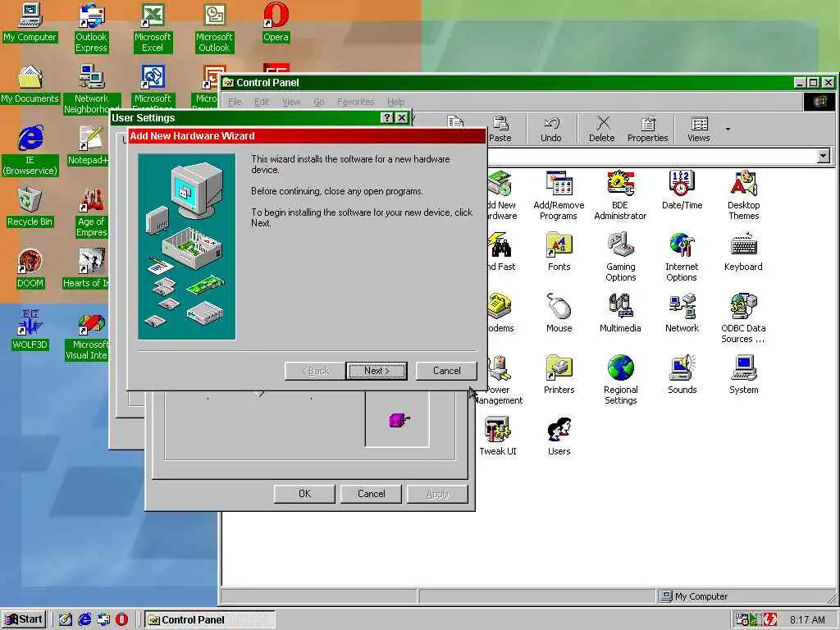Launch Internet Explorer from Quick Launch
The image size is (840, 630).
coord(84,619)
